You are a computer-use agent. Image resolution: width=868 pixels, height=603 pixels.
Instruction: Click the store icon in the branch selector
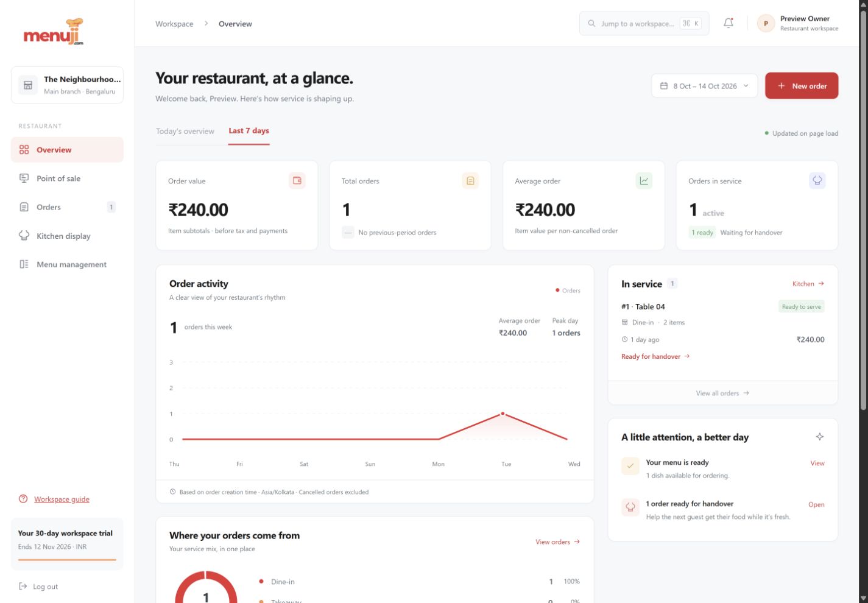tap(28, 85)
